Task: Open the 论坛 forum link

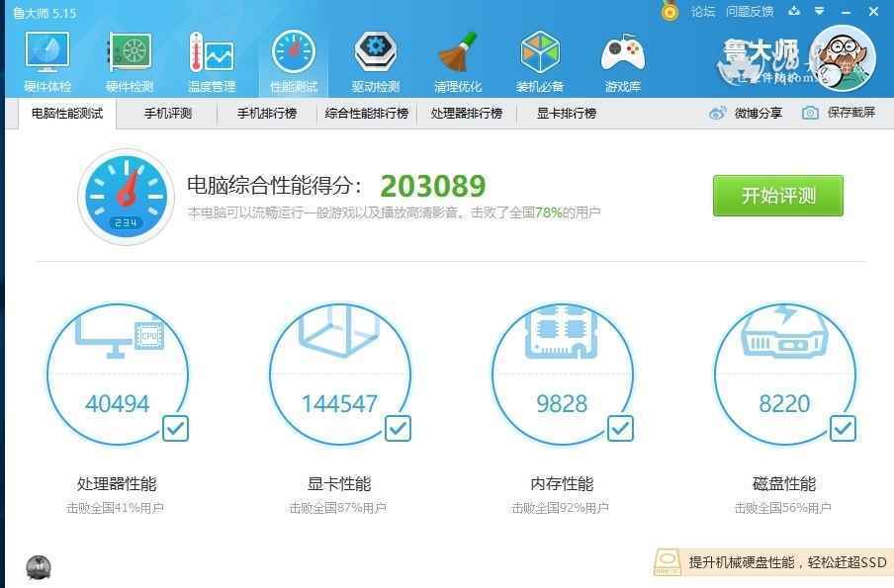Action: click(703, 12)
